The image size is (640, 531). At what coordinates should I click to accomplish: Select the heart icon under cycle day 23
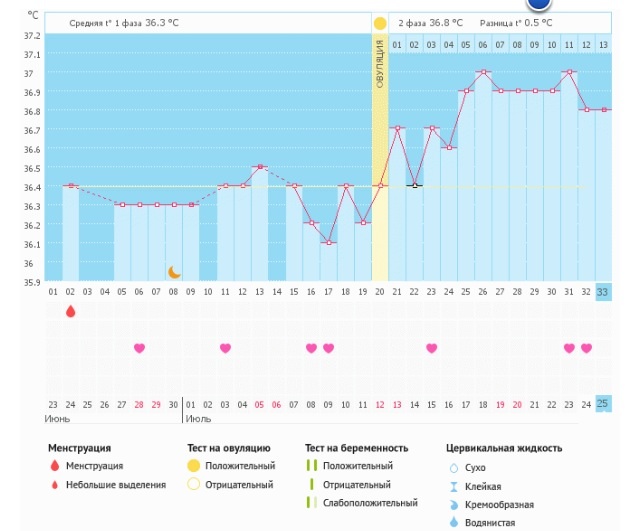click(x=431, y=348)
